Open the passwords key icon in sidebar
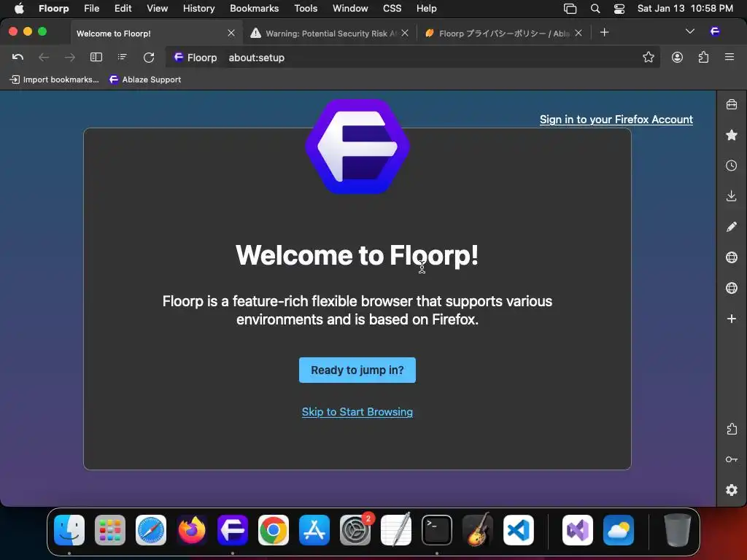The height and width of the screenshot is (560, 747). 731,459
